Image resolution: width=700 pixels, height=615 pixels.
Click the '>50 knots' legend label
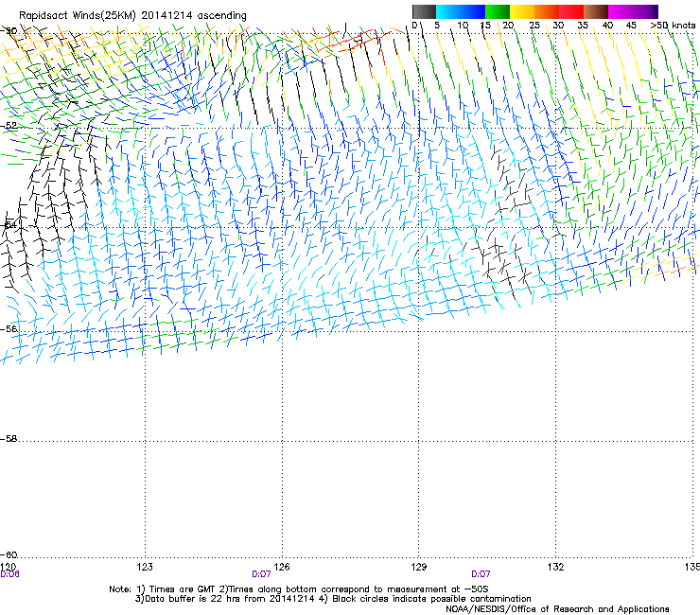pos(673,26)
